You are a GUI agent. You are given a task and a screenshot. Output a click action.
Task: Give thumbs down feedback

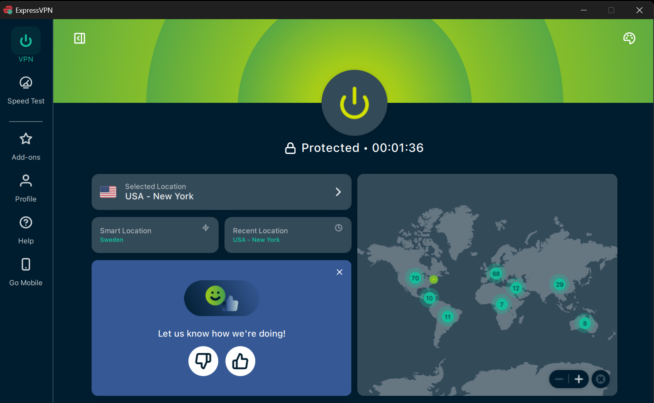coord(203,361)
